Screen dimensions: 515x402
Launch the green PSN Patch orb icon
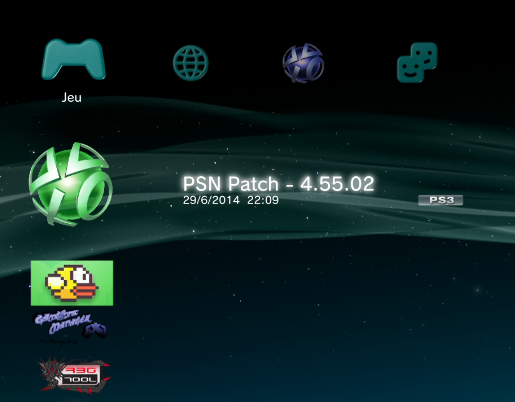click(71, 184)
